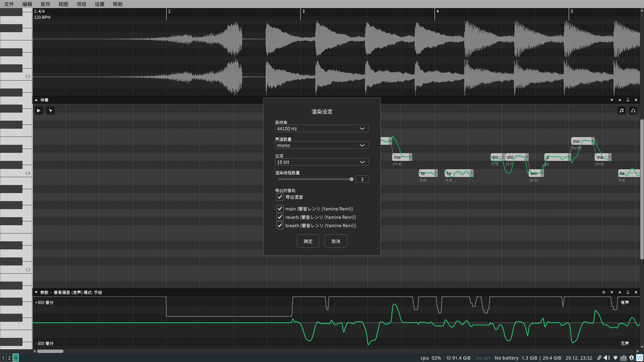Viewport: 644px width, 362px height.
Task: Click the play button in accompaniment track
Action: (39, 111)
